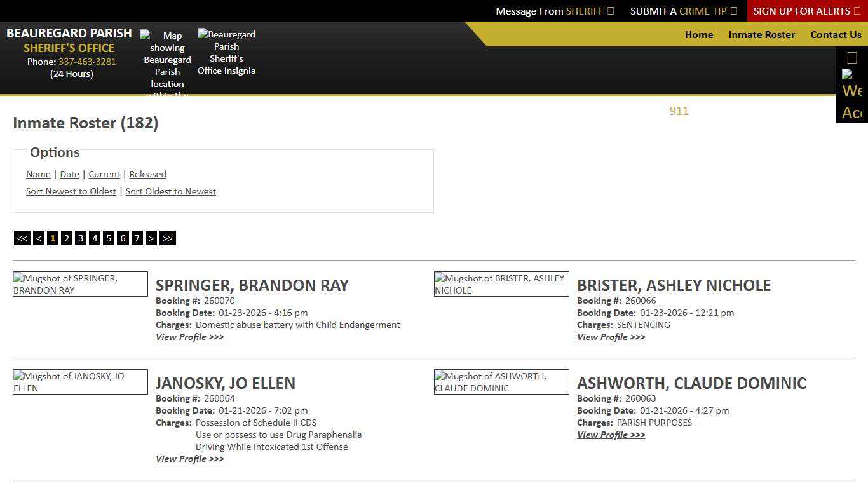
Task: Sort inmates Oldest to Newest
Action: [170, 191]
